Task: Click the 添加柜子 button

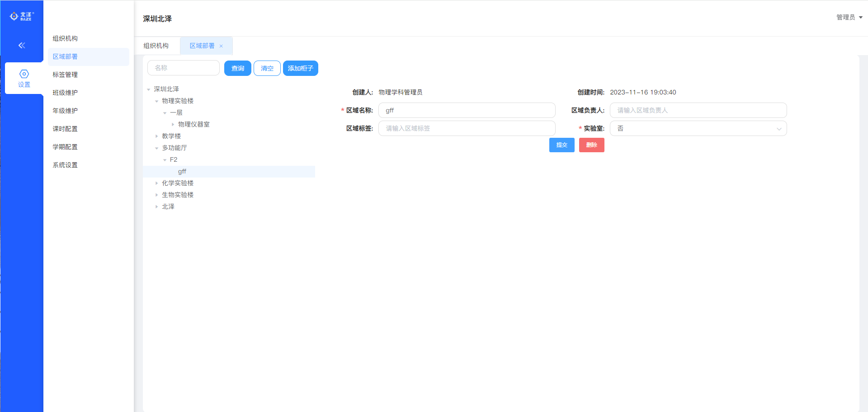Action: tap(300, 68)
